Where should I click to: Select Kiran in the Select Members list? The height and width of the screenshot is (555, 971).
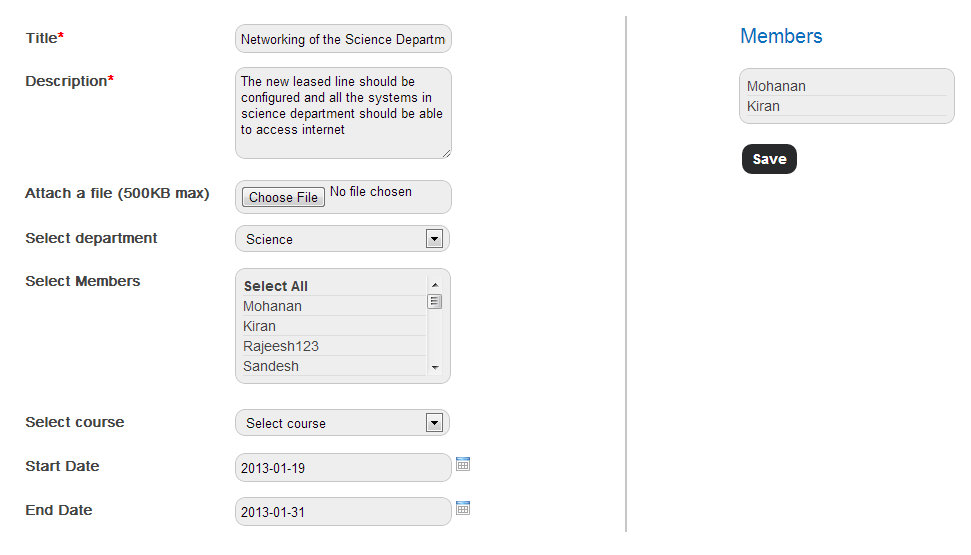(x=260, y=326)
